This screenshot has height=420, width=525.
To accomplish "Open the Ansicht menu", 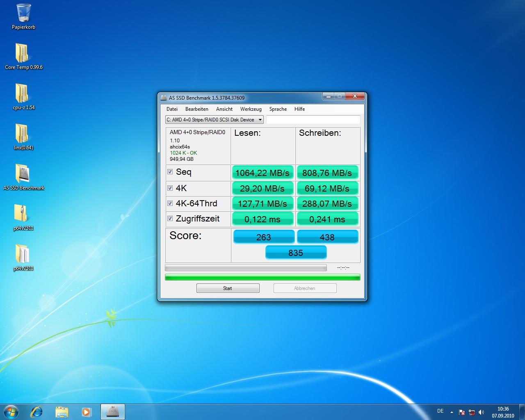I will tap(224, 109).
